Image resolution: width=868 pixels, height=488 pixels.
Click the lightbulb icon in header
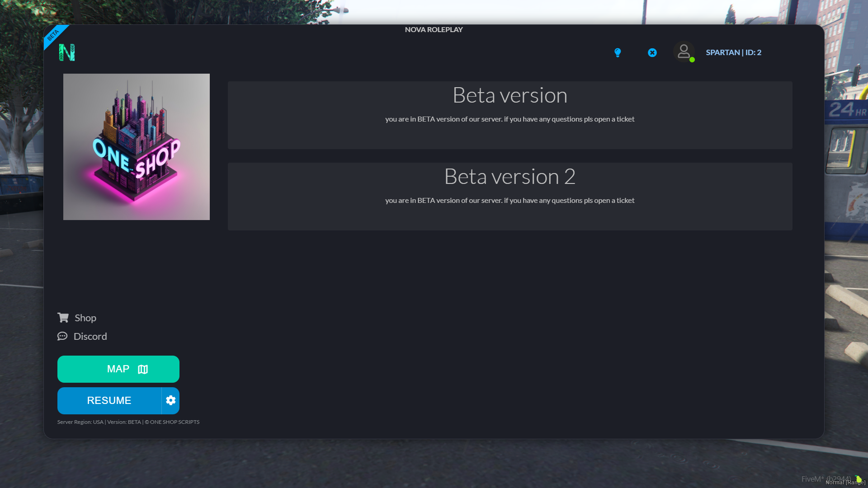[618, 52]
